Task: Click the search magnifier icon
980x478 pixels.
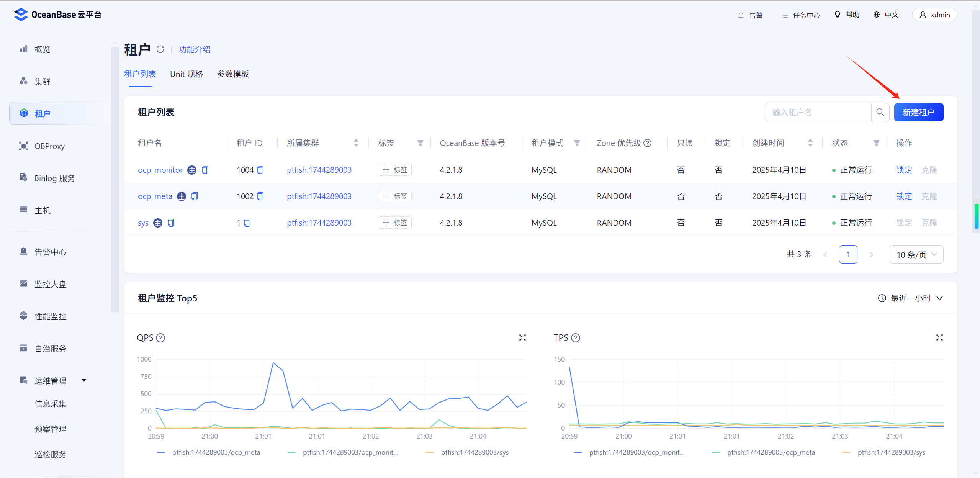Action: (x=880, y=112)
